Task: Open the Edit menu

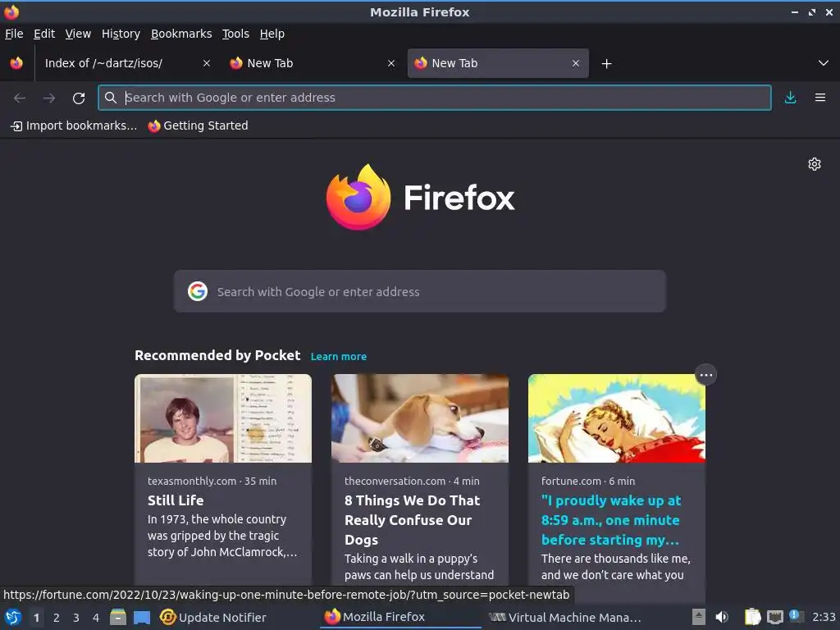Action: (x=44, y=34)
